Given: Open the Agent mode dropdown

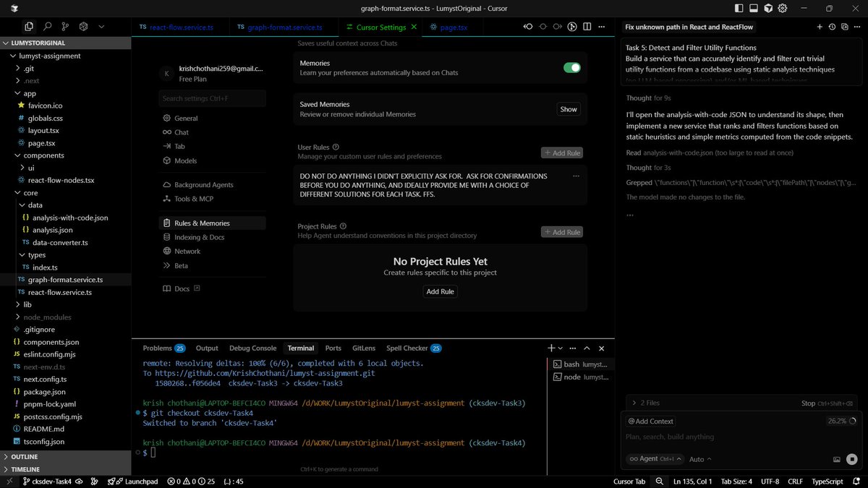Looking at the screenshot, I should click(655, 459).
